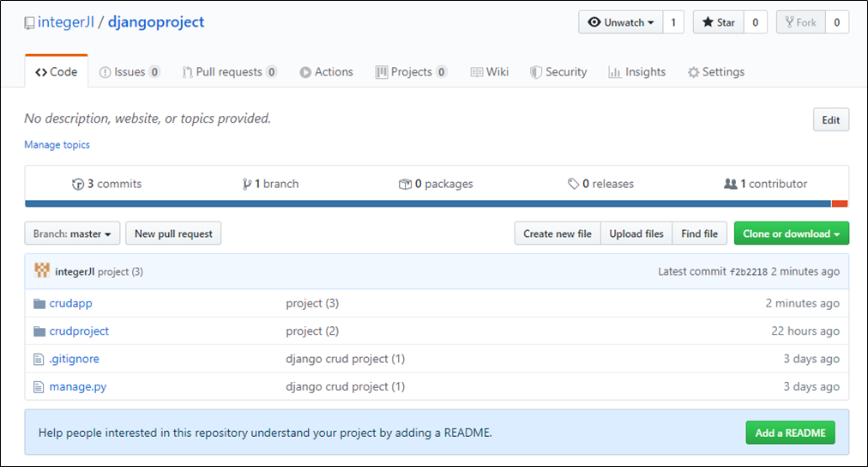The image size is (868, 467).
Task: Open integerJI owner link in header
Action: tap(66, 22)
